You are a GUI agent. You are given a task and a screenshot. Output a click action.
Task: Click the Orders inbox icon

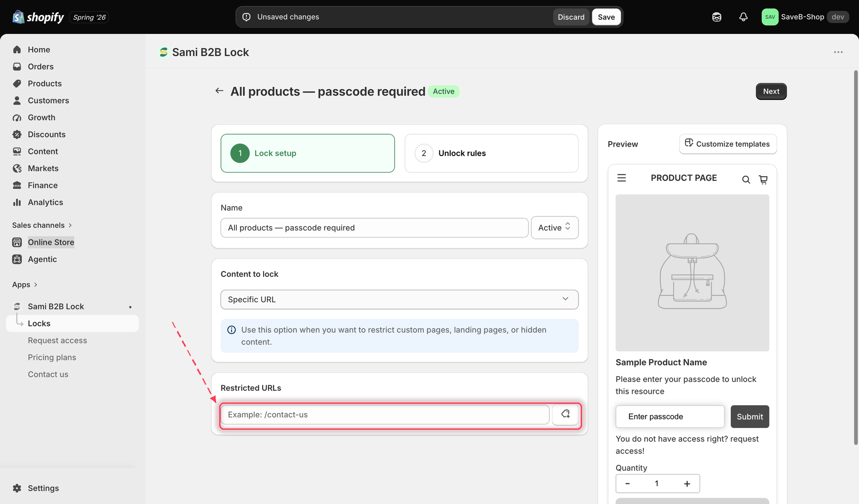[x=17, y=67]
